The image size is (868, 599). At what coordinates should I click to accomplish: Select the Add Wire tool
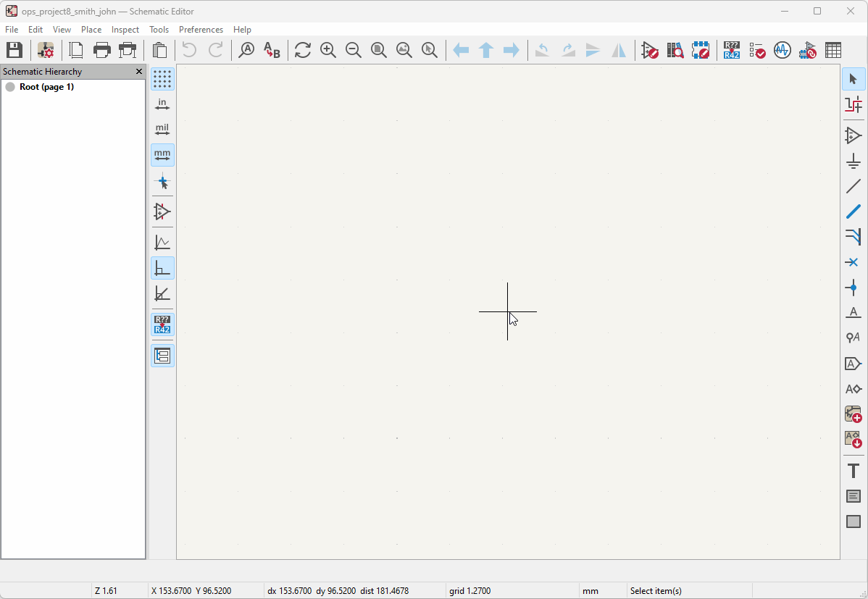click(853, 186)
